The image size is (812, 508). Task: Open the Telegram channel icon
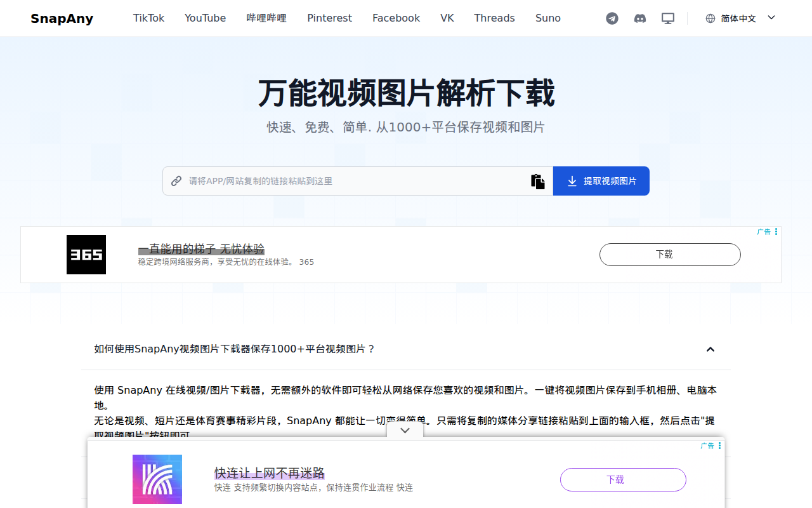point(612,18)
